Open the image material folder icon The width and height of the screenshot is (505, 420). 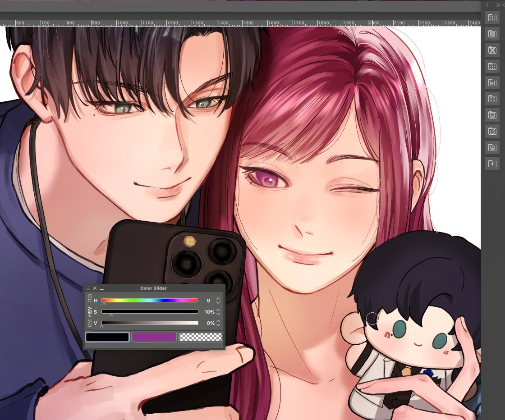492,115
